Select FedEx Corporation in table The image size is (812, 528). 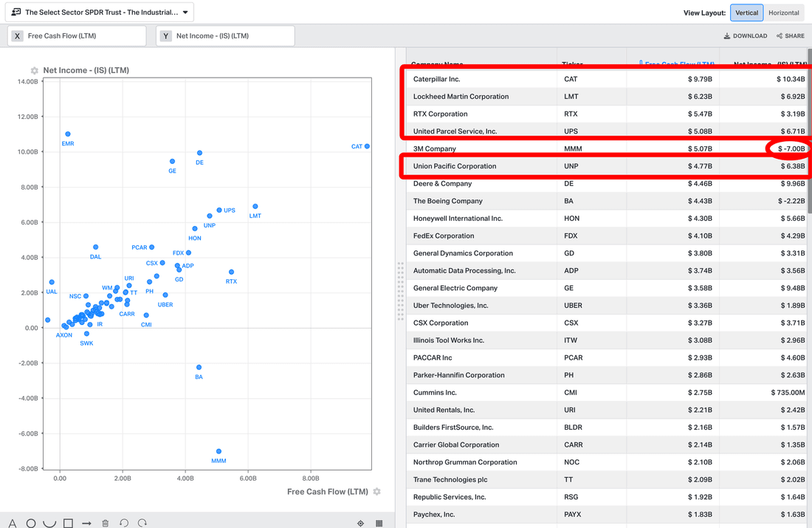(x=444, y=236)
